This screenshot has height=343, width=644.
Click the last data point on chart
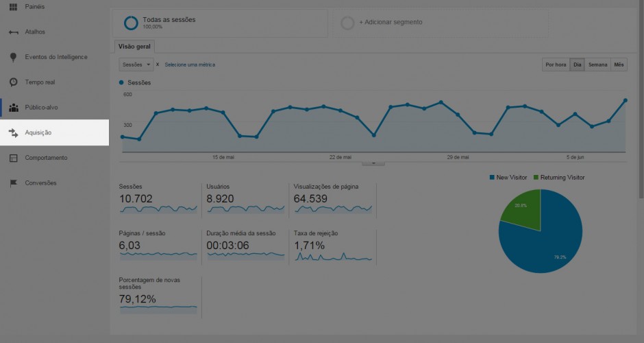[626, 100]
